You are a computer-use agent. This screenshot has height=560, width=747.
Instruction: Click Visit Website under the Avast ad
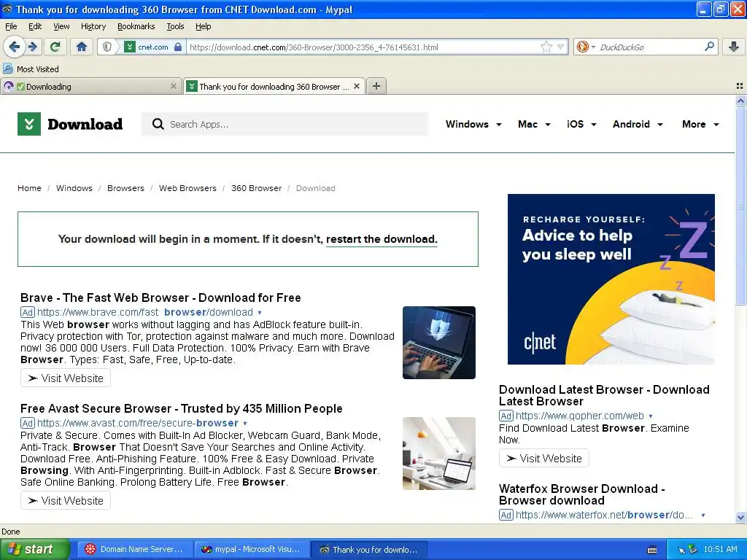pos(66,500)
